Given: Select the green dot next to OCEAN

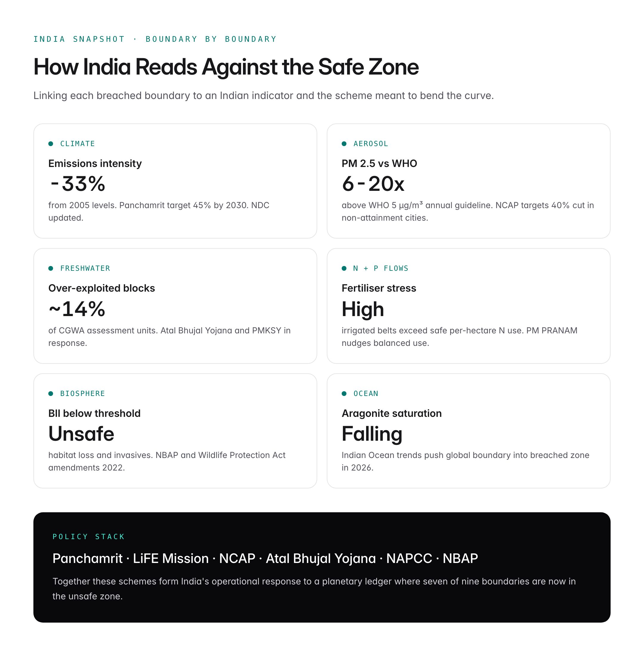Looking at the screenshot, I should pos(344,394).
